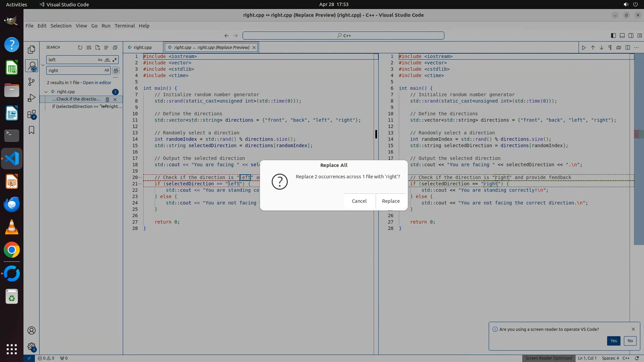Toggle Preserve Case in replace field
Screen dimensions: 644x362
coord(107,70)
